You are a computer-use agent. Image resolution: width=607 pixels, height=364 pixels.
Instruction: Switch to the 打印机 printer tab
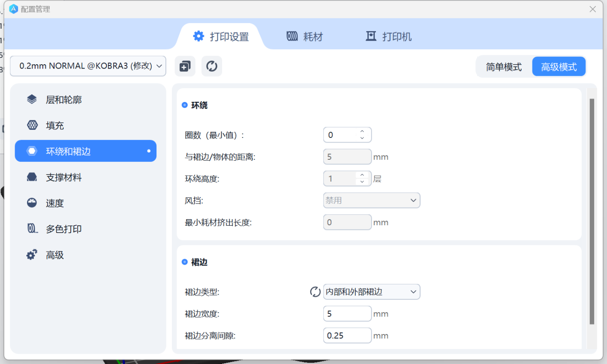point(389,37)
